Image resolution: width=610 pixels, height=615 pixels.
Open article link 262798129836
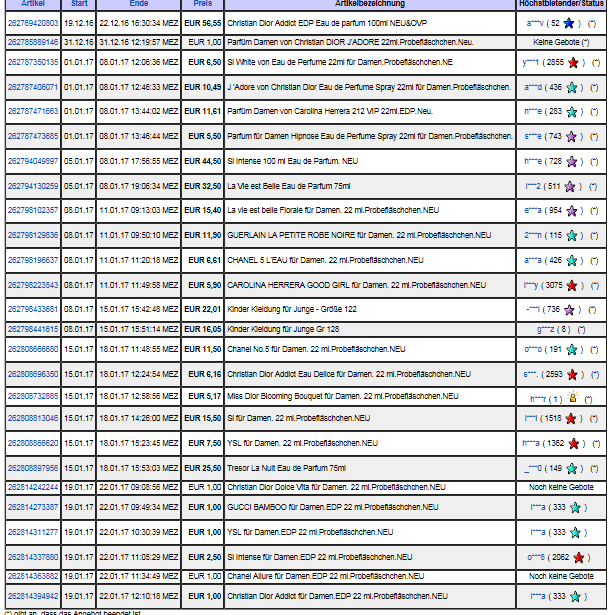tap(33, 235)
